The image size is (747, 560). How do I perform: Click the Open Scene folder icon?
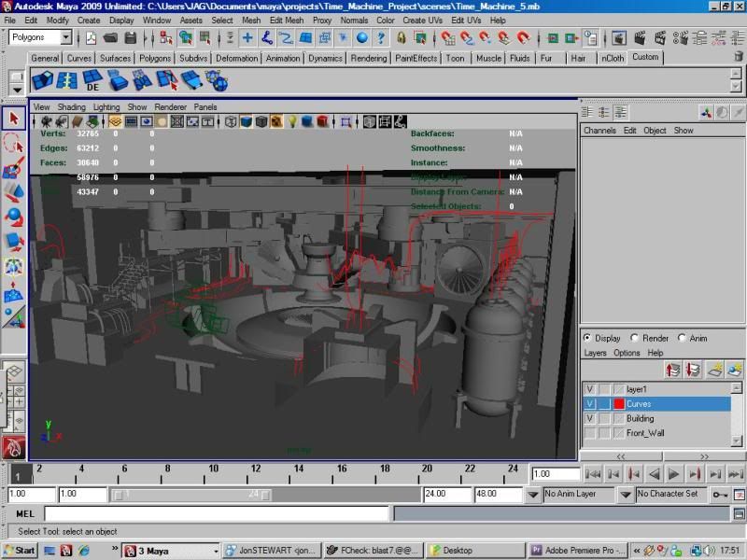(x=110, y=38)
